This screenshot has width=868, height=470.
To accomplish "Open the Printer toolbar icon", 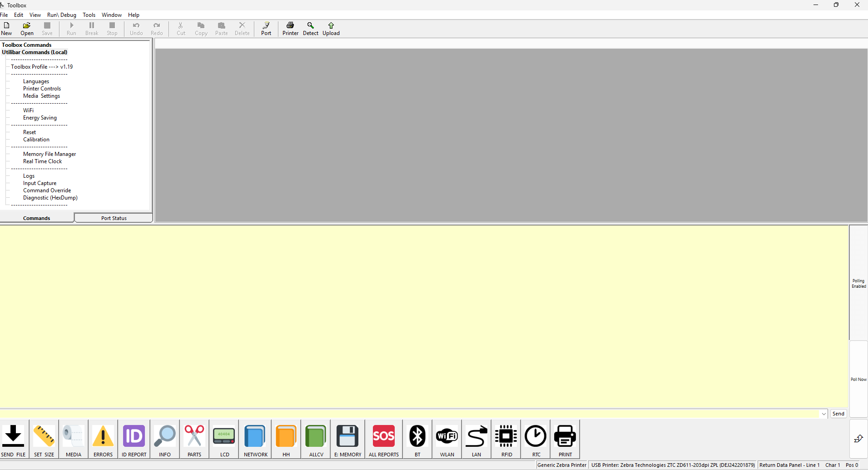I will [290, 29].
